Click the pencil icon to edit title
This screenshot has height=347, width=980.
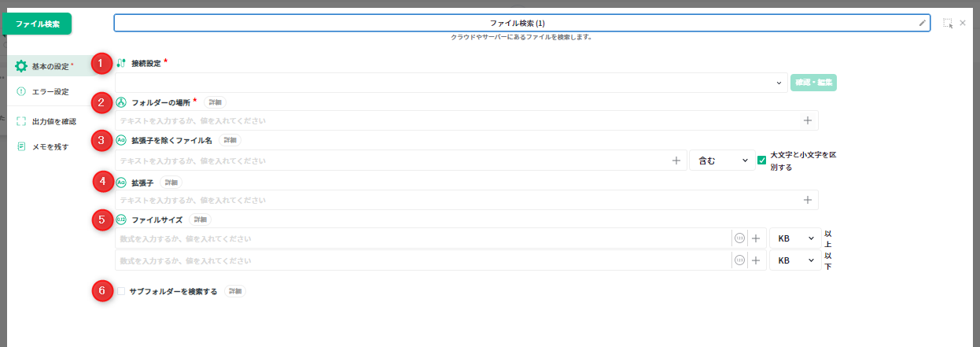pyautogui.click(x=923, y=24)
